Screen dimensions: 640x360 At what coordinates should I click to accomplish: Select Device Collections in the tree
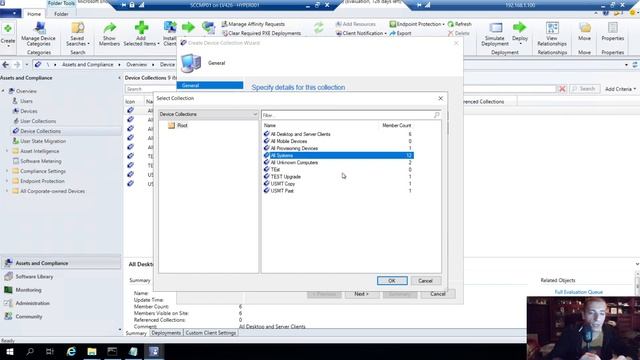pos(40,131)
